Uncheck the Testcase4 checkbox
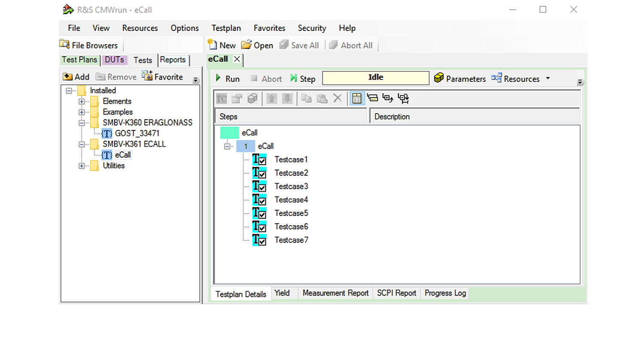This screenshot has height=343, width=644. tap(262, 201)
